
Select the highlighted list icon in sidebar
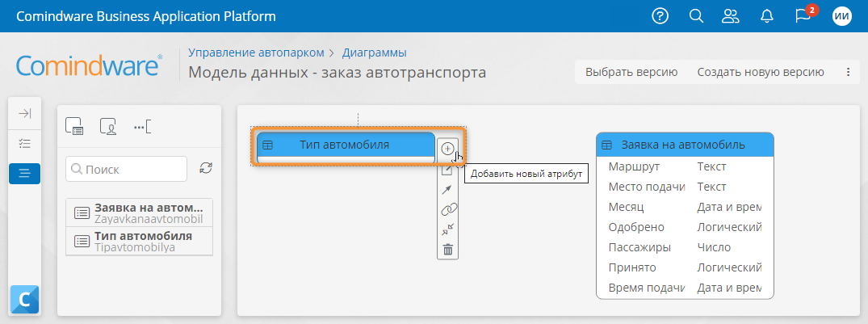click(x=24, y=174)
